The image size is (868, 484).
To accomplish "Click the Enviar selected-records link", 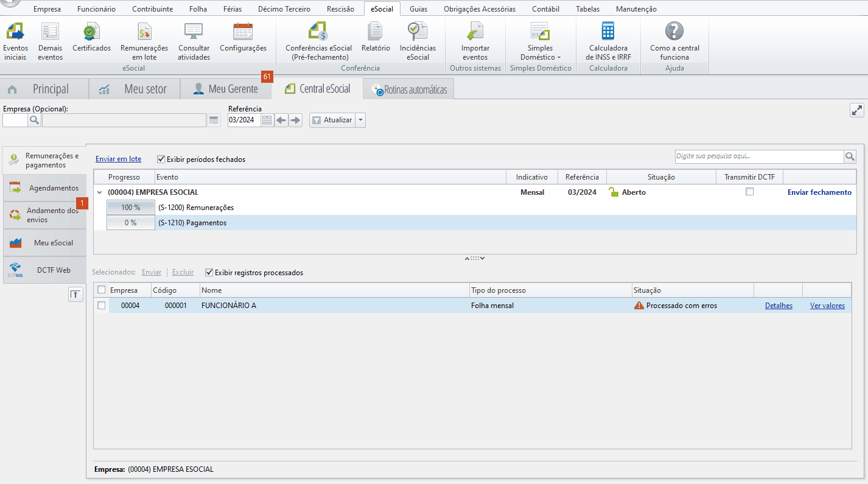I will (x=152, y=273).
